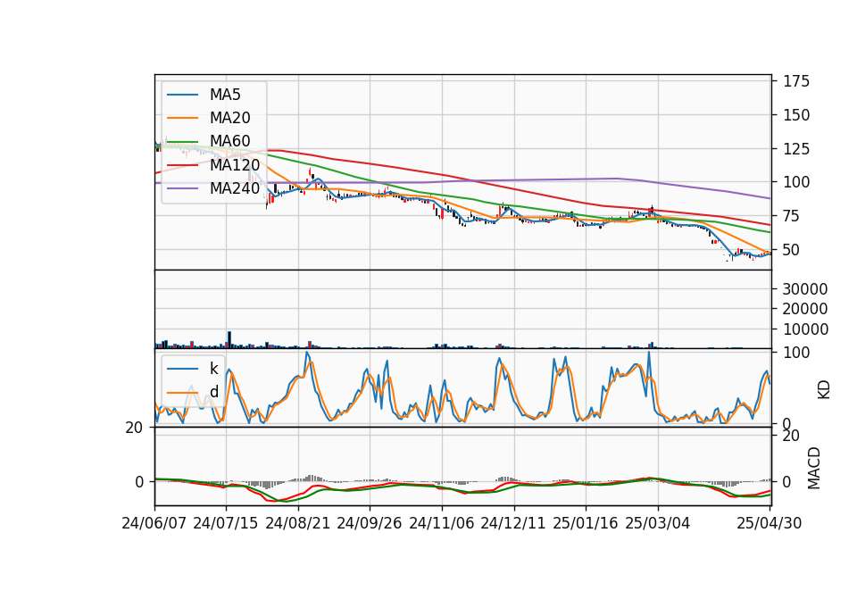Screen dimensions: 857x616
Task: Click the 24/07/15 date tick label
Action: 226,523
